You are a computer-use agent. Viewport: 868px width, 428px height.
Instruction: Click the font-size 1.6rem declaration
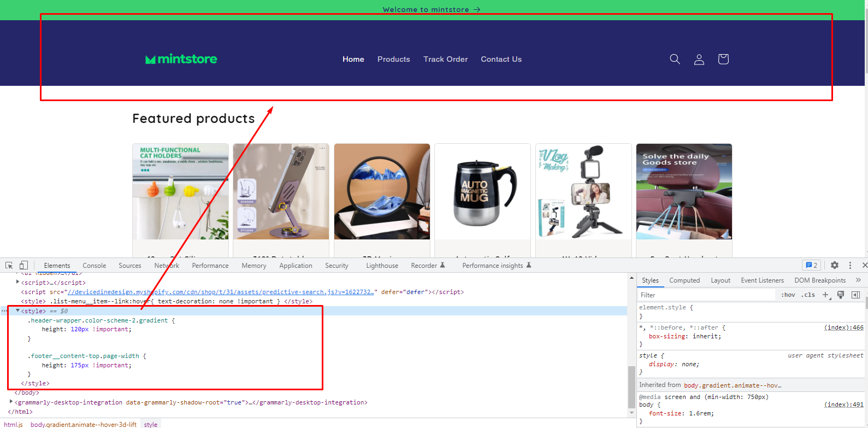(681, 413)
